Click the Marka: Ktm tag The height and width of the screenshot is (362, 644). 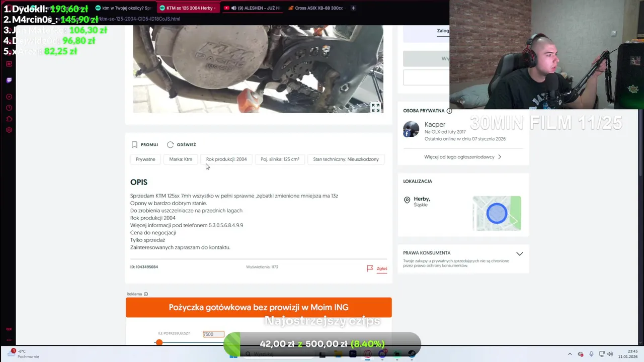(181, 159)
